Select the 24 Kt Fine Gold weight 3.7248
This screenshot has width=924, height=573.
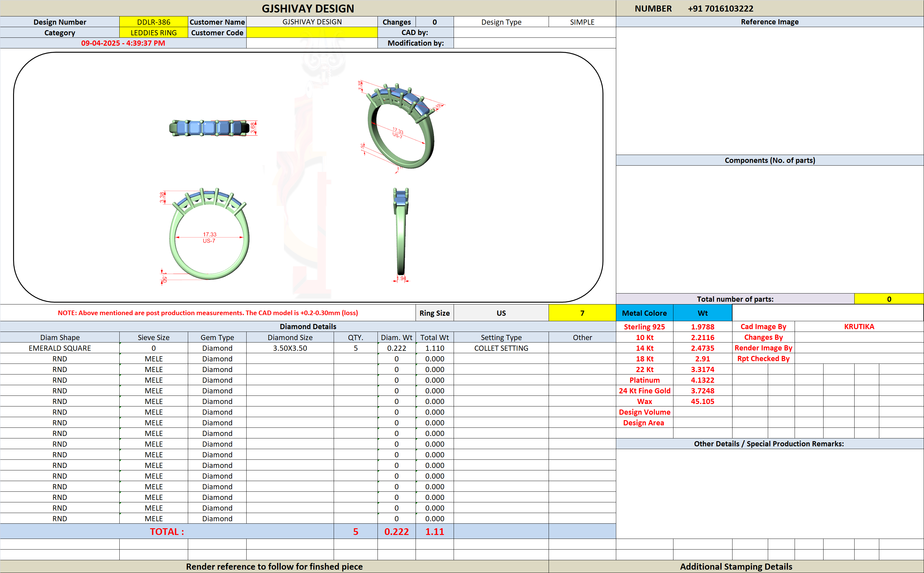pyautogui.click(x=702, y=391)
